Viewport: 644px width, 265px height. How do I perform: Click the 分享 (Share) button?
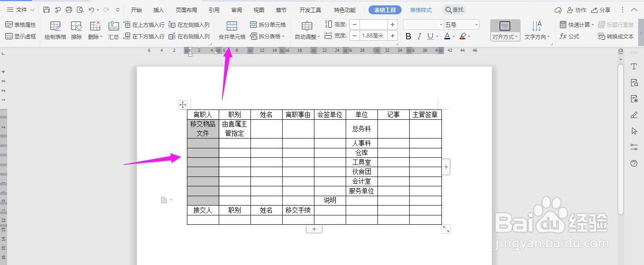(602, 9)
